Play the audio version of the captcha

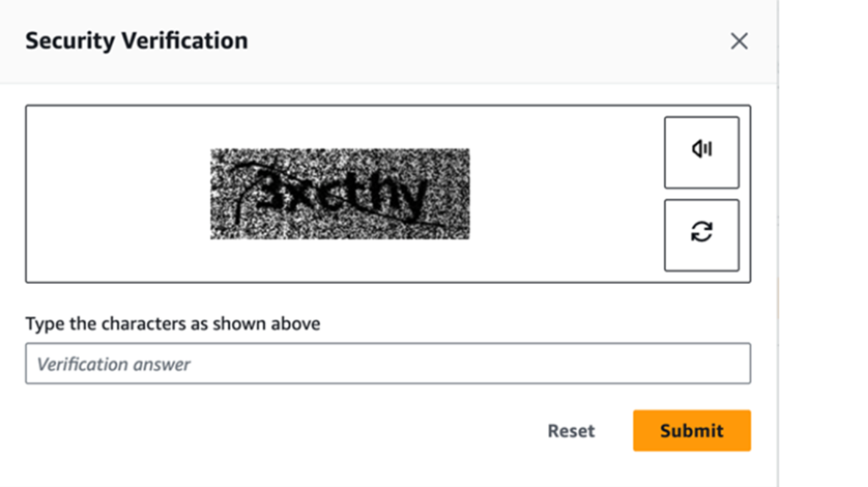click(x=701, y=153)
